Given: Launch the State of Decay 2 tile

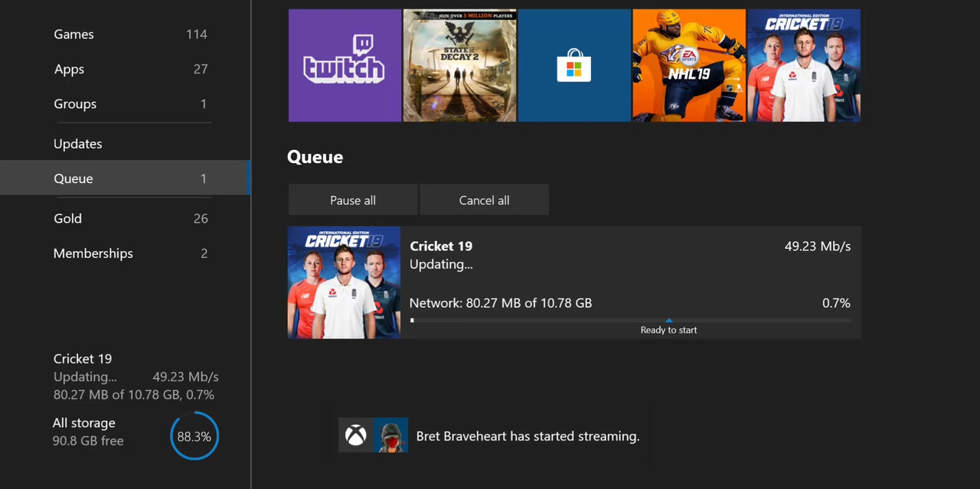Looking at the screenshot, I should [x=459, y=65].
